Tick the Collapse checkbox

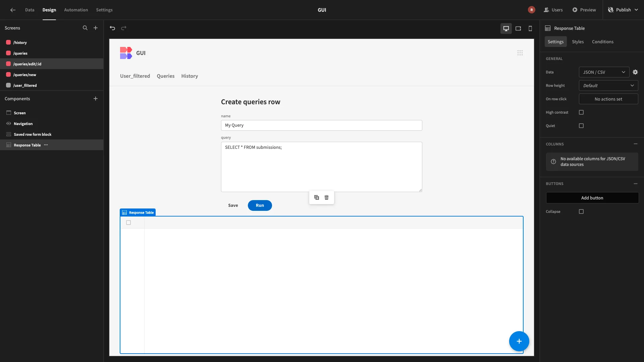point(581,212)
